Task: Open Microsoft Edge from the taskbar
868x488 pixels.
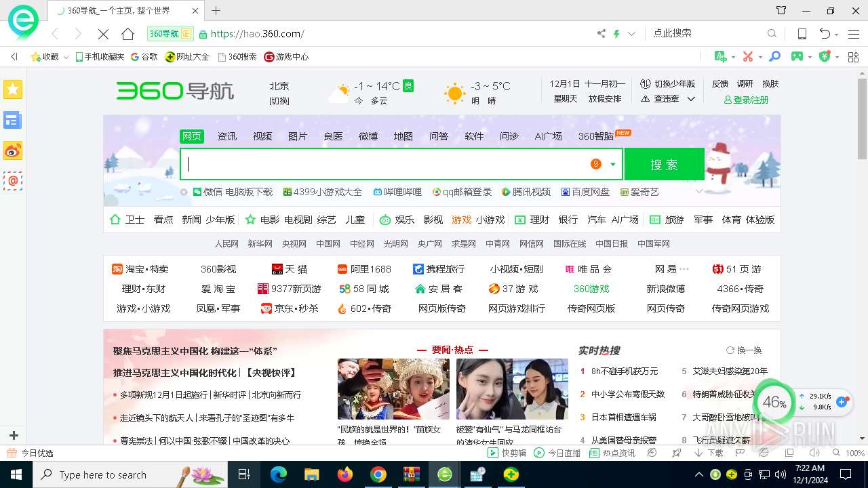Action: (x=279, y=474)
